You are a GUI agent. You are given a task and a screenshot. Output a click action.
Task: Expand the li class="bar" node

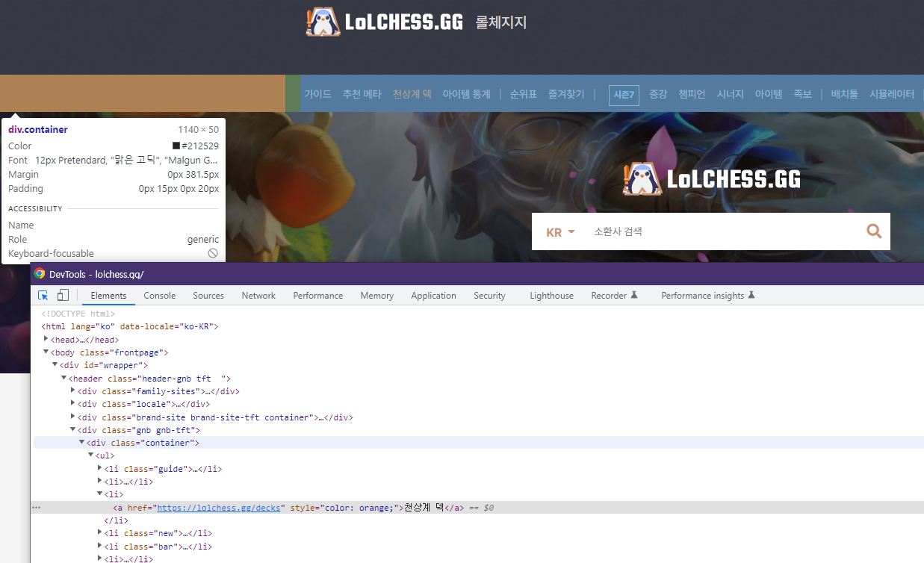(x=100, y=546)
